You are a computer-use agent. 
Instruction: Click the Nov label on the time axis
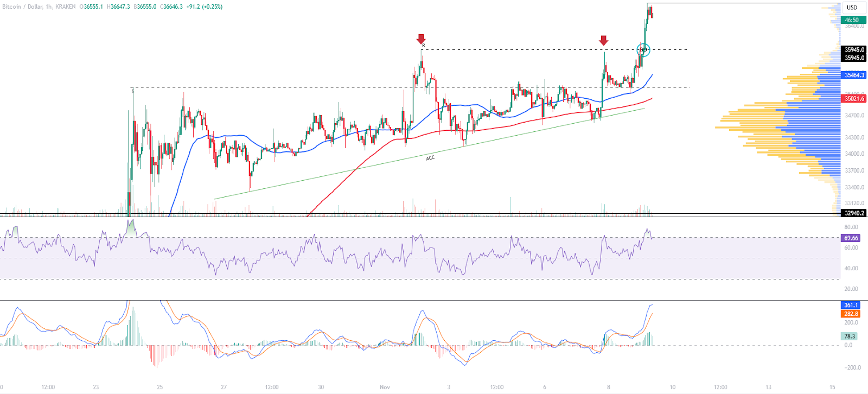click(x=385, y=387)
